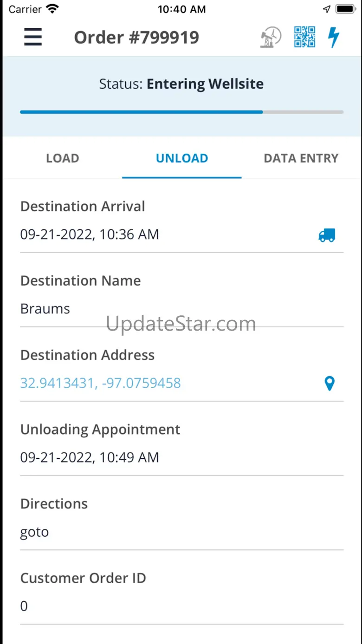Tap the map pin location icon
The height and width of the screenshot is (644, 362).
point(329,384)
